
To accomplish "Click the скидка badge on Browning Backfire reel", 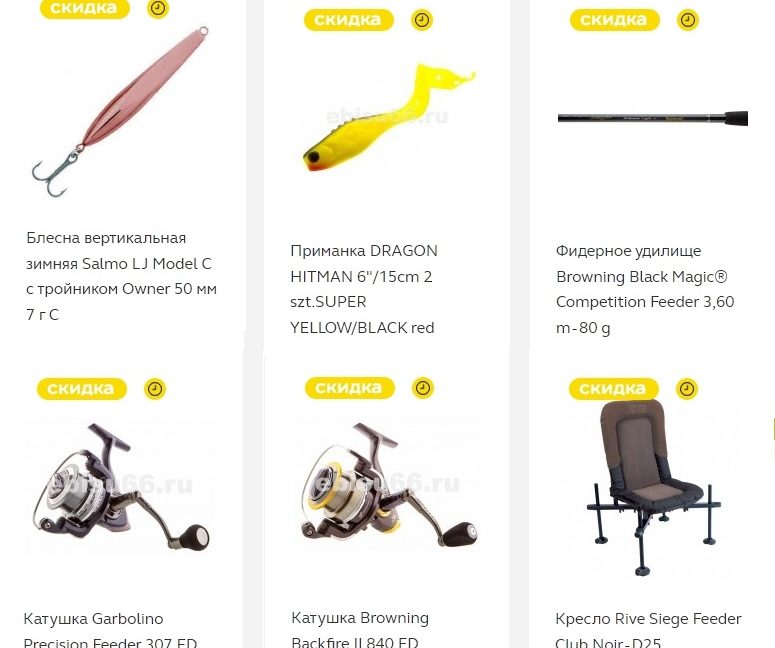I will (x=349, y=388).
